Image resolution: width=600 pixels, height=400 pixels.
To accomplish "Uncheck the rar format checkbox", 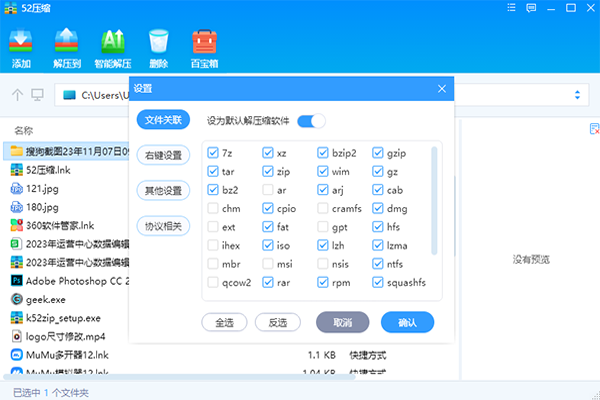I will point(269,283).
